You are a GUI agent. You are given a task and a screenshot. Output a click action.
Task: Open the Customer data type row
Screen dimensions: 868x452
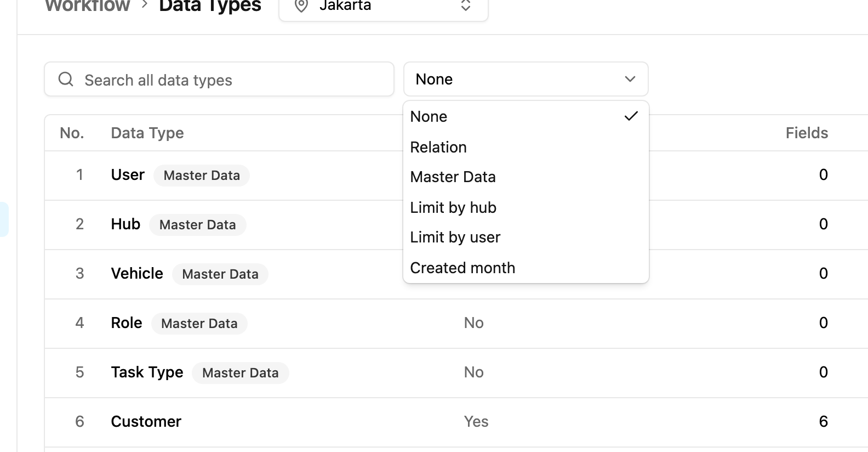coord(456,422)
